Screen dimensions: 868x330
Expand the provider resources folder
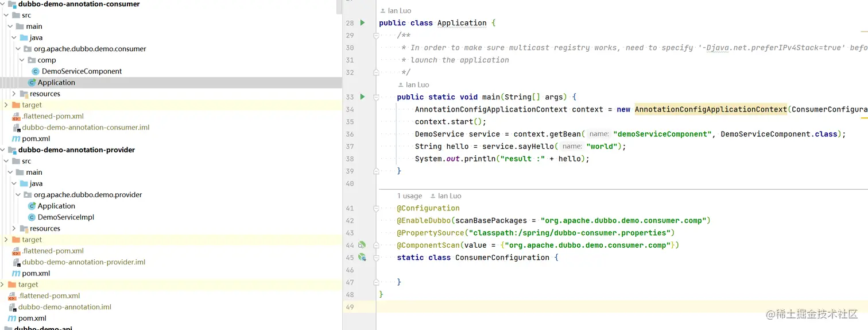pyautogui.click(x=14, y=228)
